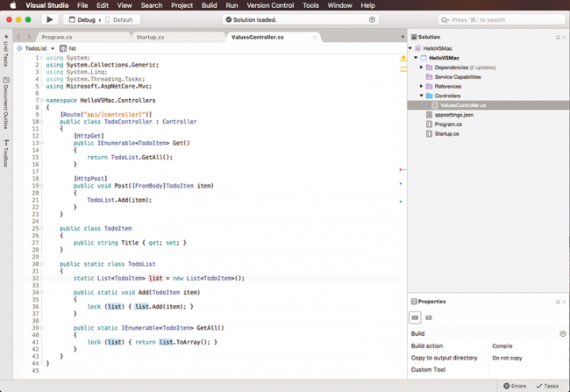Fold the TodoList class at line 30
This screenshot has width=570, height=392.
pyautogui.click(x=42, y=264)
